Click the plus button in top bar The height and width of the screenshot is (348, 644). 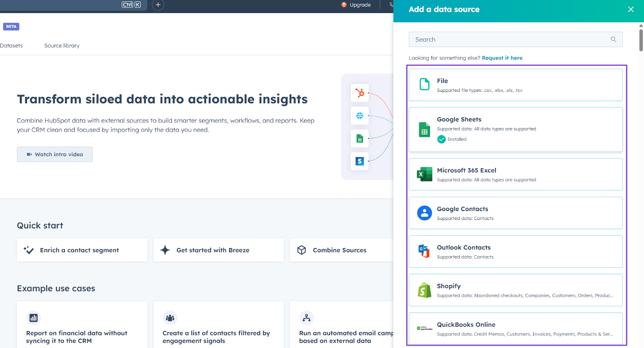(x=158, y=5)
